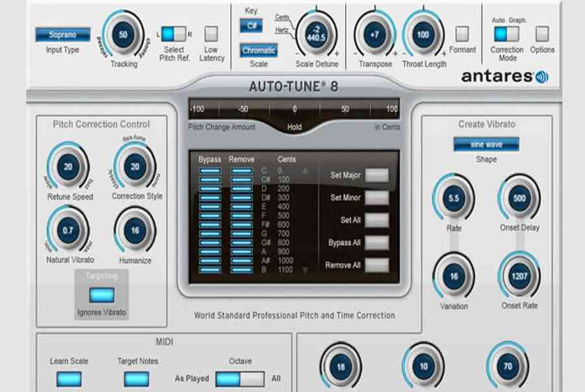The image size is (585, 392).
Task: Toggle Remove for note F
Action: point(241,216)
